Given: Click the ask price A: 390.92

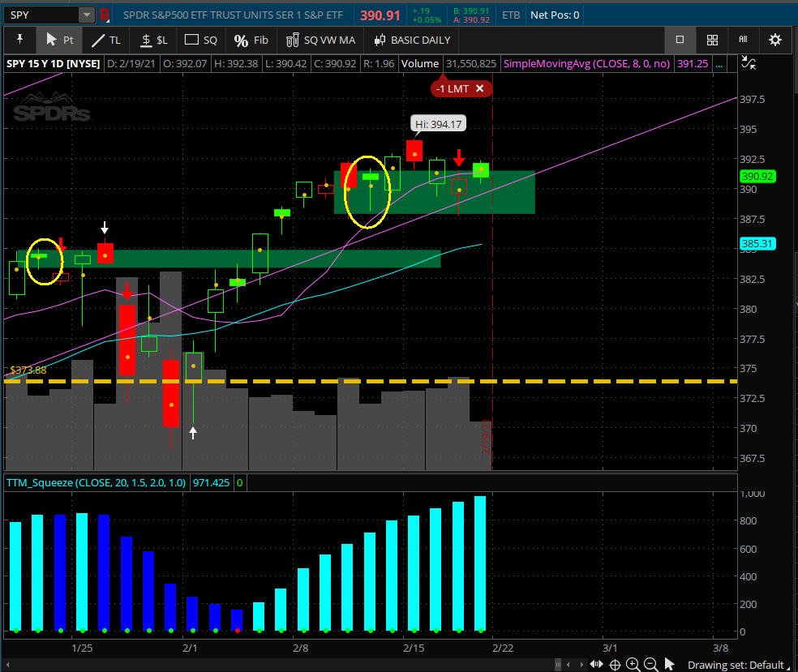Looking at the screenshot, I should pos(471,19).
